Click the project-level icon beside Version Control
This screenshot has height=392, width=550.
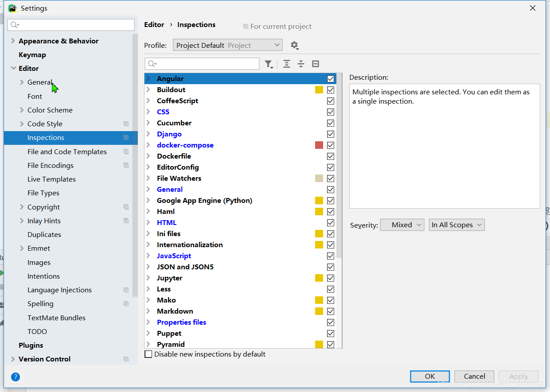click(126, 359)
